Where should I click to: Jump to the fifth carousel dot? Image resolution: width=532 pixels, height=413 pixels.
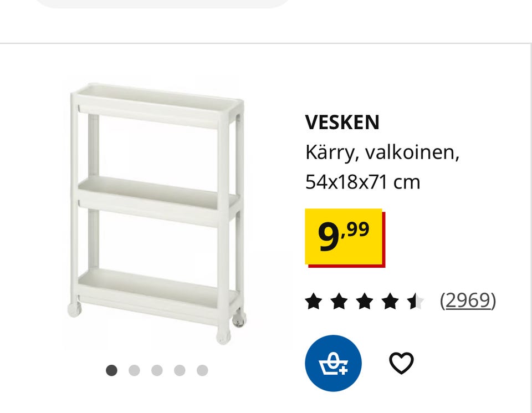point(202,370)
